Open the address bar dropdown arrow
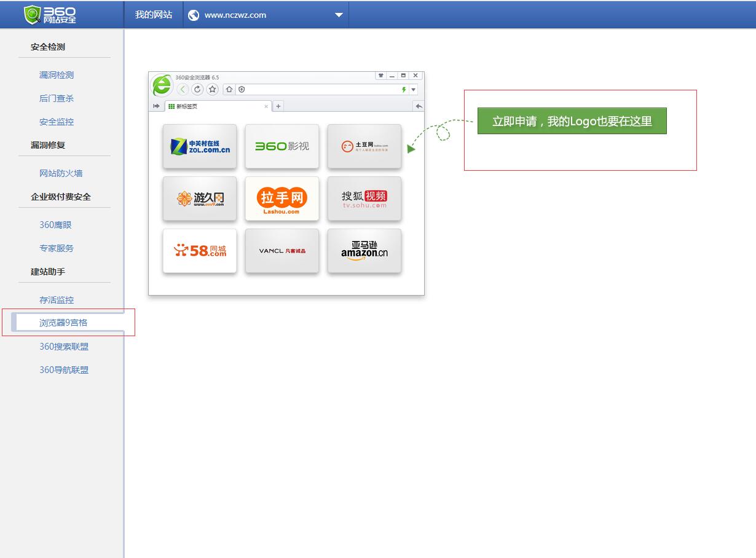The width and height of the screenshot is (756, 558). (414, 90)
